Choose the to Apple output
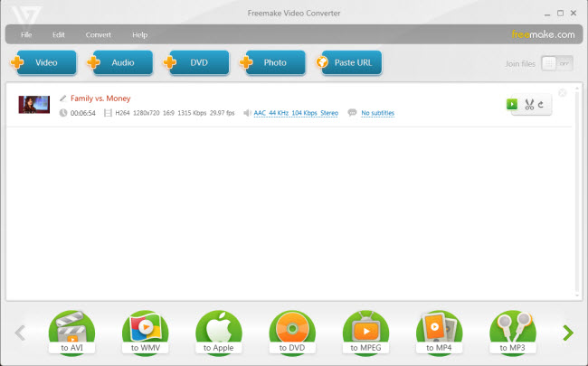The height and width of the screenshot is (366, 588). 219,333
